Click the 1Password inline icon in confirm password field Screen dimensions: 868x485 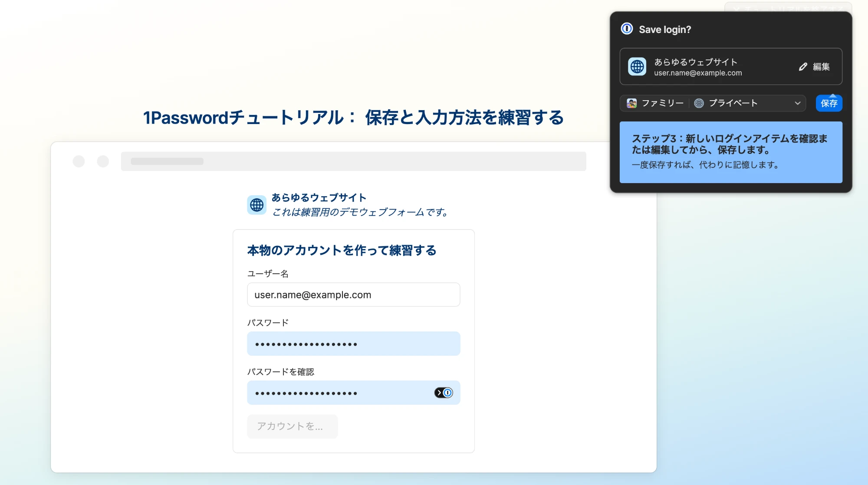[444, 393]
